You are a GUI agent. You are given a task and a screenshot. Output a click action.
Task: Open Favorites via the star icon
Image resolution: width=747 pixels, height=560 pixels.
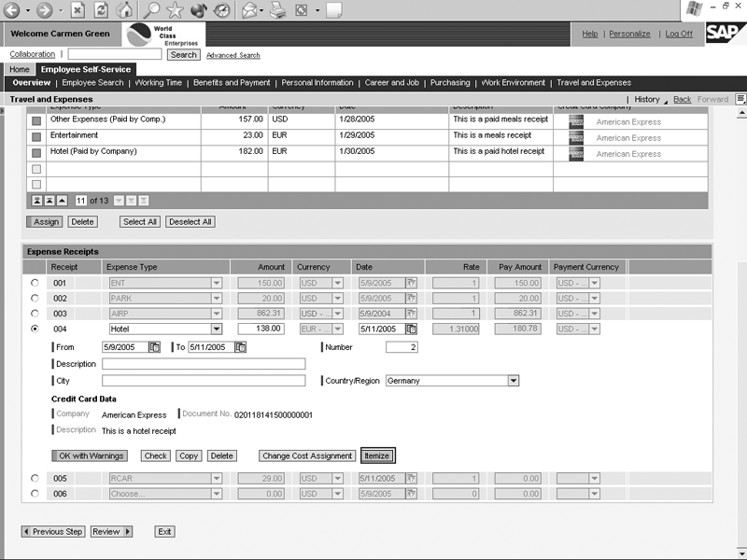175,11
